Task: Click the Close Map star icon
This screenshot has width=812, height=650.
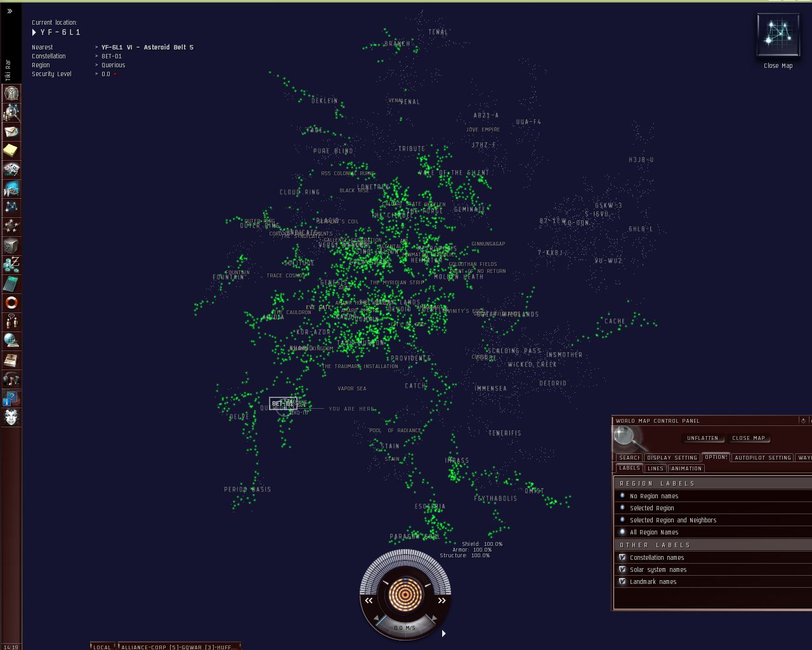Action: coord(778,36)
